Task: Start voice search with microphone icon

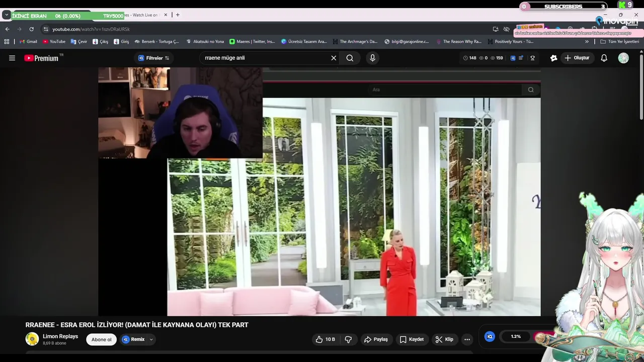Action: 372,58
